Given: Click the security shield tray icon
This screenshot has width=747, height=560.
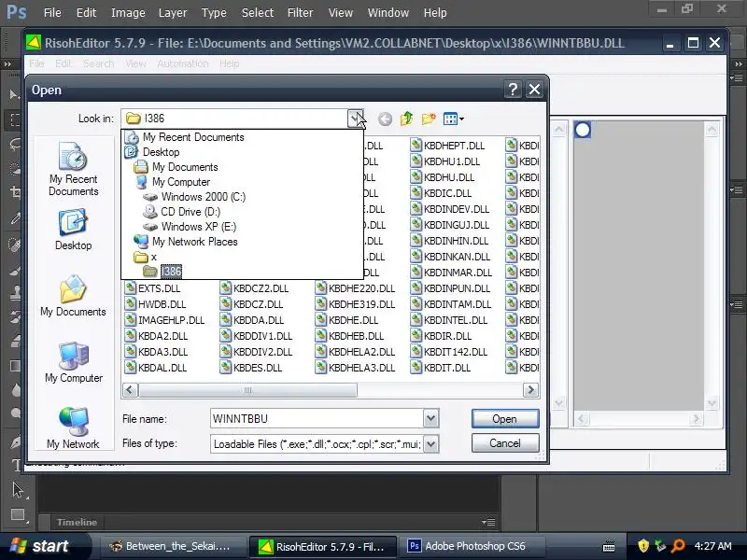Looking at the screenshot, I should pos(643,546).
